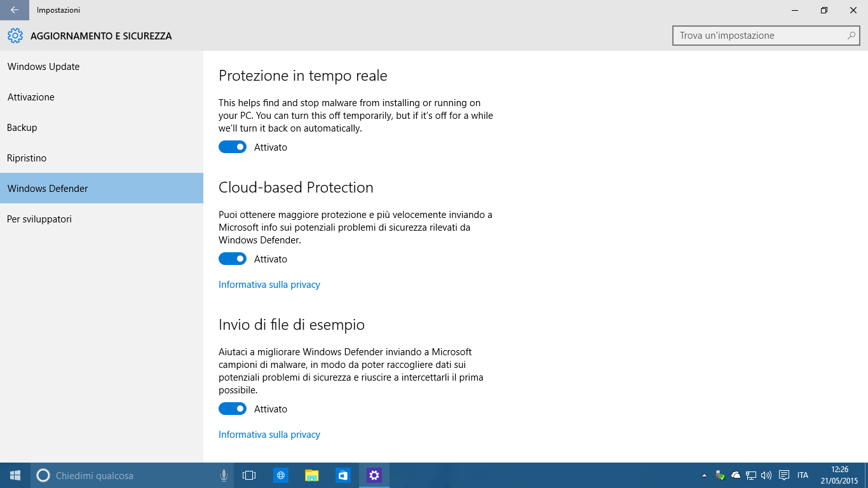868x488 pixels.
Task: Click the Protezione in tempo reale heading
Action: click(303, 76)
